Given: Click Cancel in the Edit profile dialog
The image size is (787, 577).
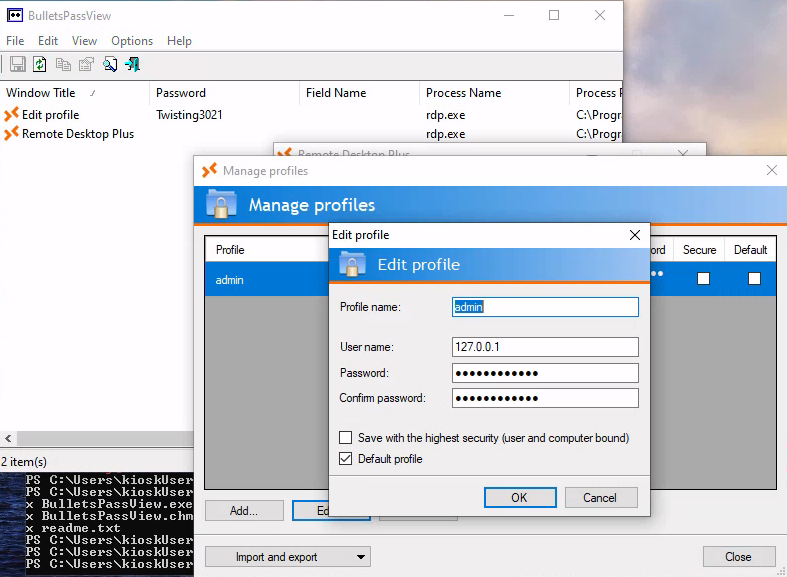Looking at the screenshot, I should [601, 498].
